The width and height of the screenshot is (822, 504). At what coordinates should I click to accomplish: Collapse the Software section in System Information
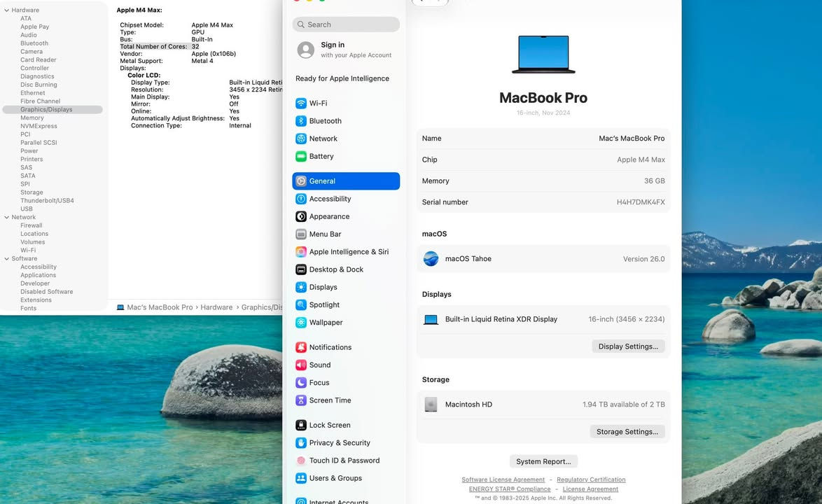click(x=7, y=259)
